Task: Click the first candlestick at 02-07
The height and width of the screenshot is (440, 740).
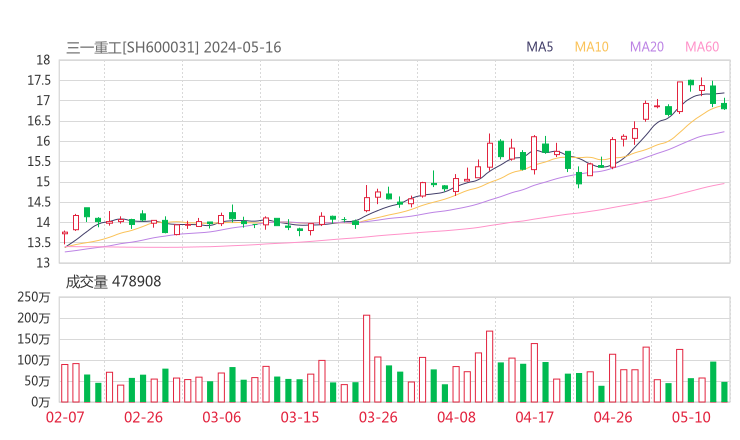Action: (x=65, y=237)
